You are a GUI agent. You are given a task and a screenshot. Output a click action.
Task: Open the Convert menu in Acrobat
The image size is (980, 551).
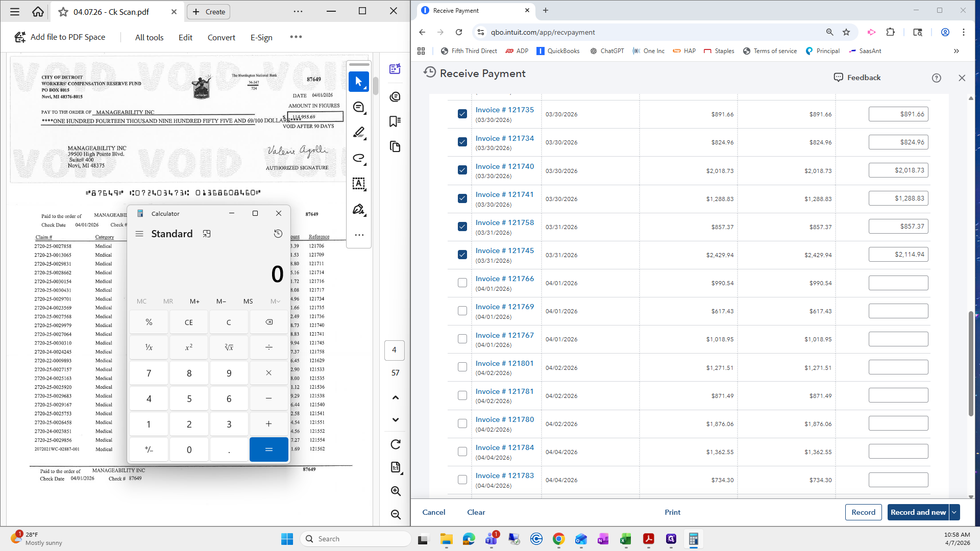pyautogui.click(x=222, y=37)
